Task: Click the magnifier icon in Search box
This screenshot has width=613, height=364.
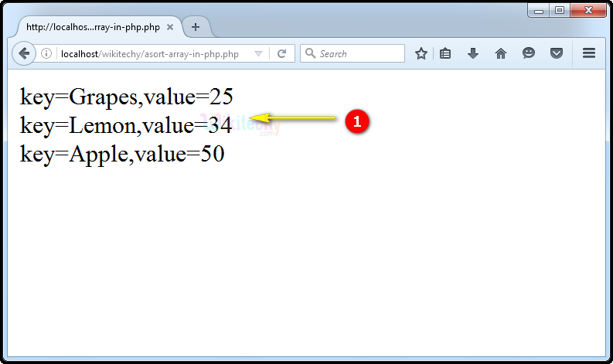Action: point(310,54)
